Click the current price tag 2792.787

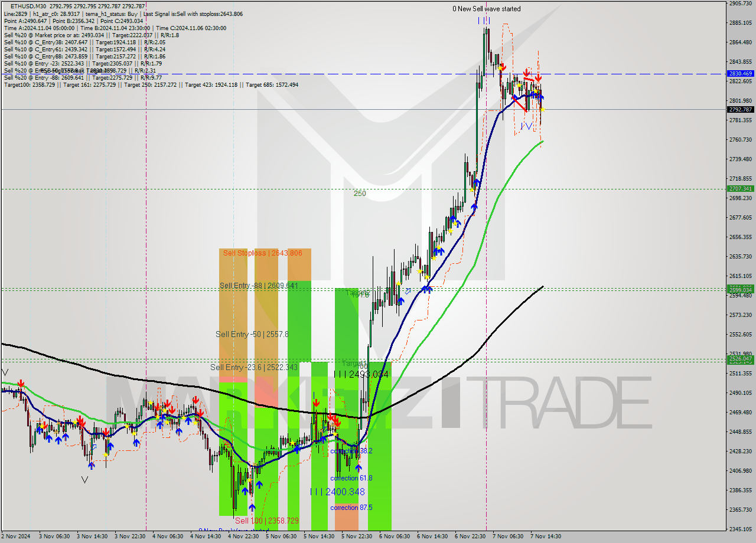[741, 109]
